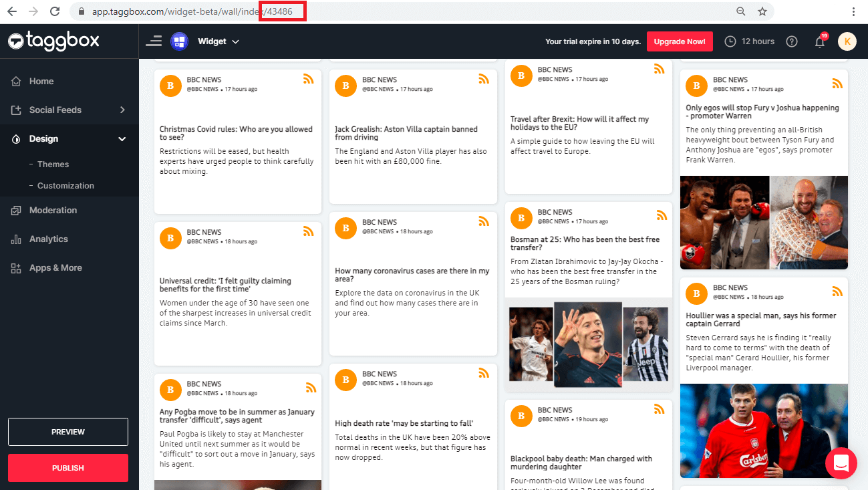Viewport: 868px width, 490px height.
Task: Collapse the Design menu section
Action: pyautogui.click(x=122, y=139)
